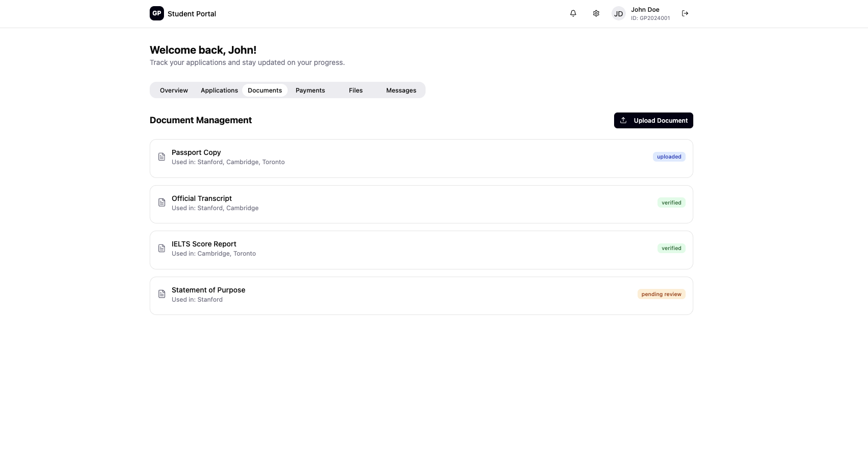Click the pending review status badge
The width and height of the screenshot is (868, 474).
pos(661,295)
